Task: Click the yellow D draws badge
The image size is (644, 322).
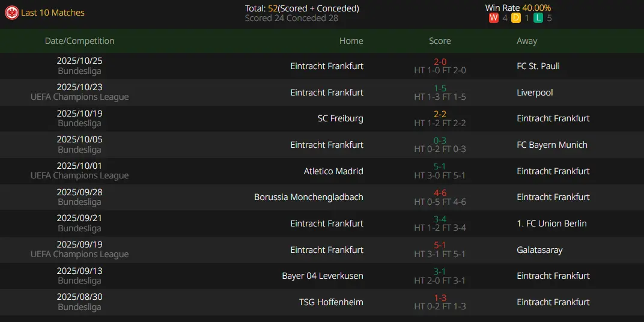Action: 516,18
